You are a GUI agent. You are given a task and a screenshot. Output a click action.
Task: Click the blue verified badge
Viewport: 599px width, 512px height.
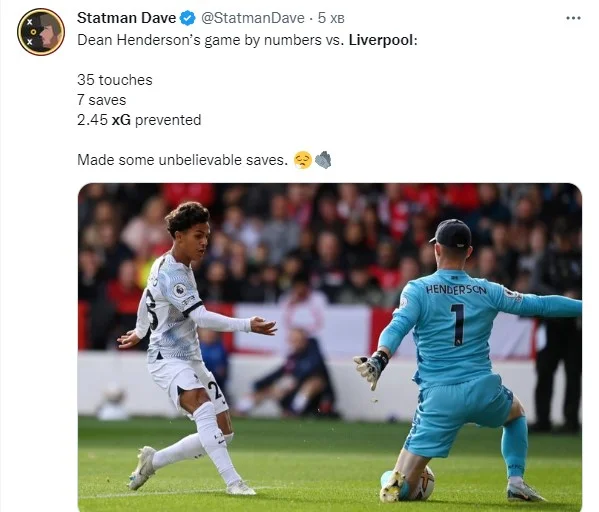188,18
